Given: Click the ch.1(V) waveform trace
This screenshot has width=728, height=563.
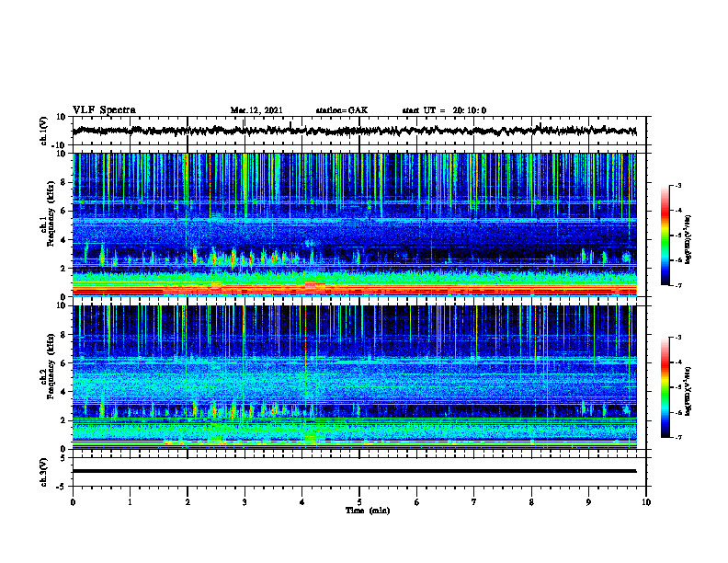Looking at the screenshot, I should click(x=354, y=131).
